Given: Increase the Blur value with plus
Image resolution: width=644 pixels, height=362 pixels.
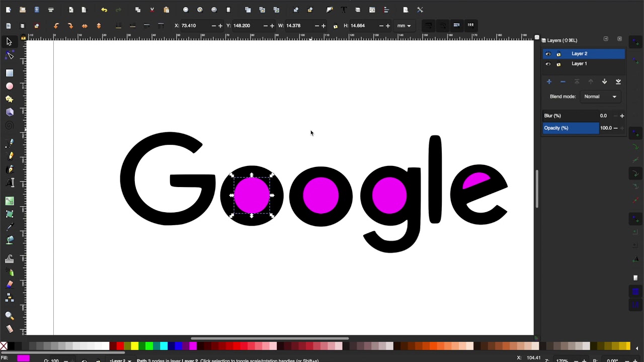Looking at the screenshot, I should [622, 116].
